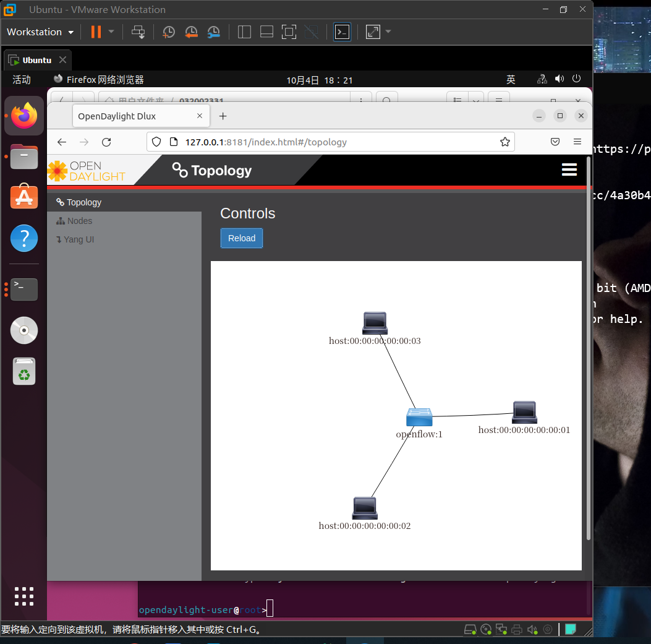Show site shield tracking protection info
Screen dimensions: 651x644
pos(156,142)
